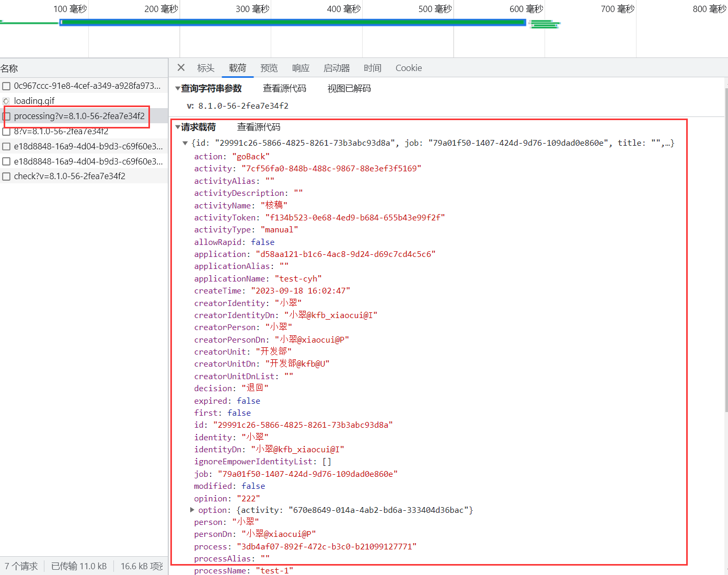Open the 启动器 tab
This screenshot has height=575, width=728.
[336, 68]
